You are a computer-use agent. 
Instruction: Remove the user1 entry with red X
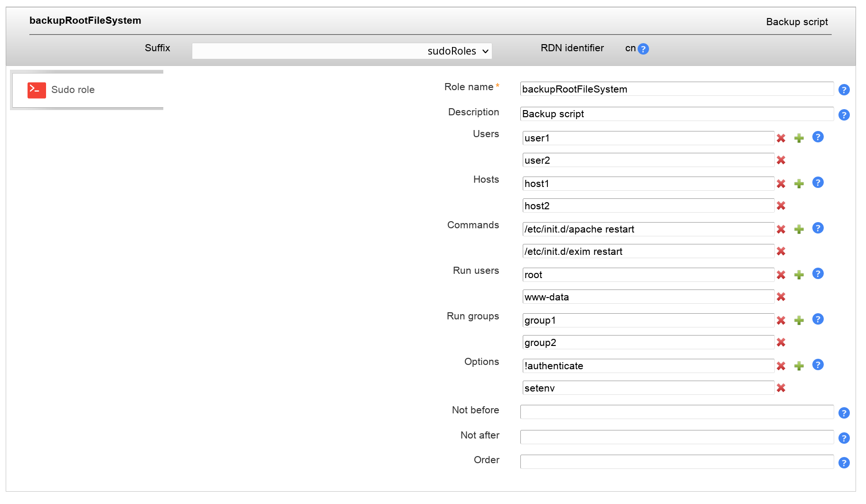tap(781, 138)
